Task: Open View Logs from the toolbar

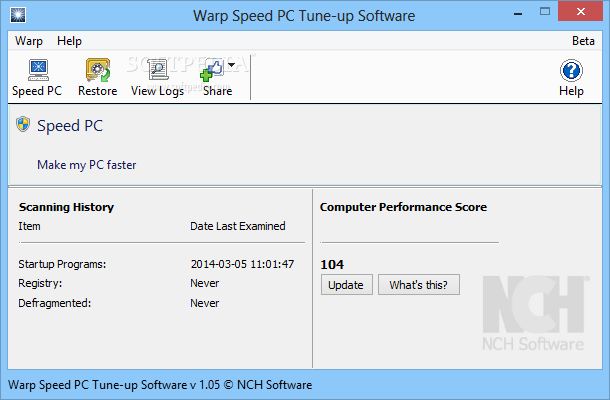Action: click(x=157, y=78)
